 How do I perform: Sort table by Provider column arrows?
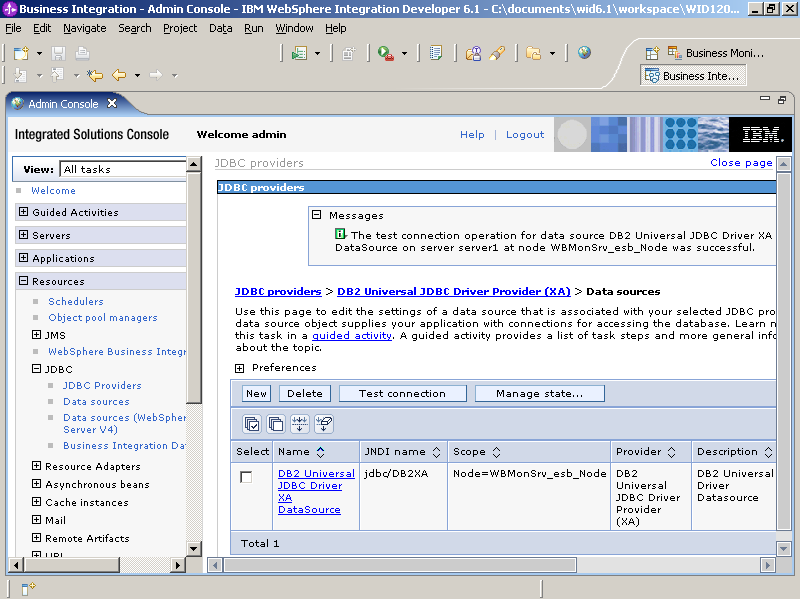click(671, 452)
